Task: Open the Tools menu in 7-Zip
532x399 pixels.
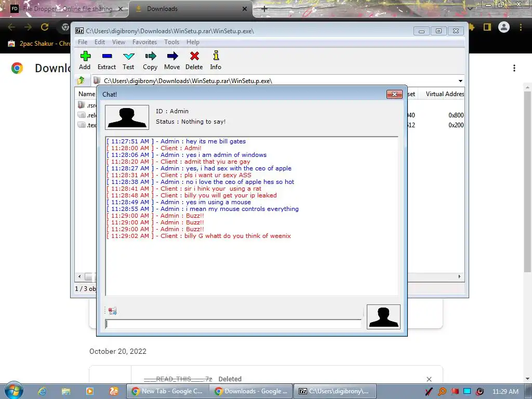Action: pos(171,42)
